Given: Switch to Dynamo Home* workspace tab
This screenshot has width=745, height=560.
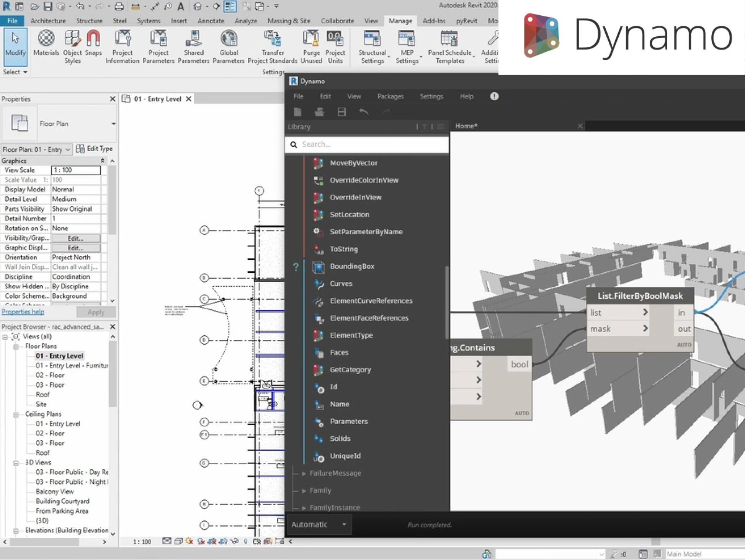Looking at the screenshot, I should (466, 126).
